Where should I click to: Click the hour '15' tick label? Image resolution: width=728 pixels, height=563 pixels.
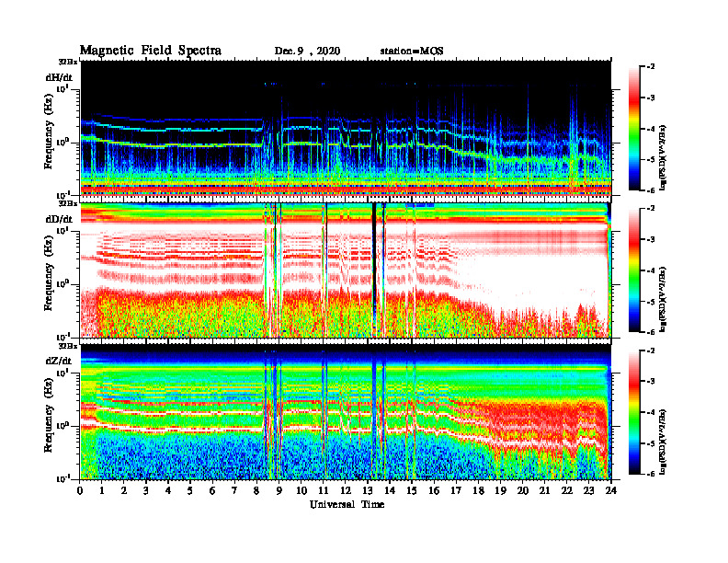point(412,491)
